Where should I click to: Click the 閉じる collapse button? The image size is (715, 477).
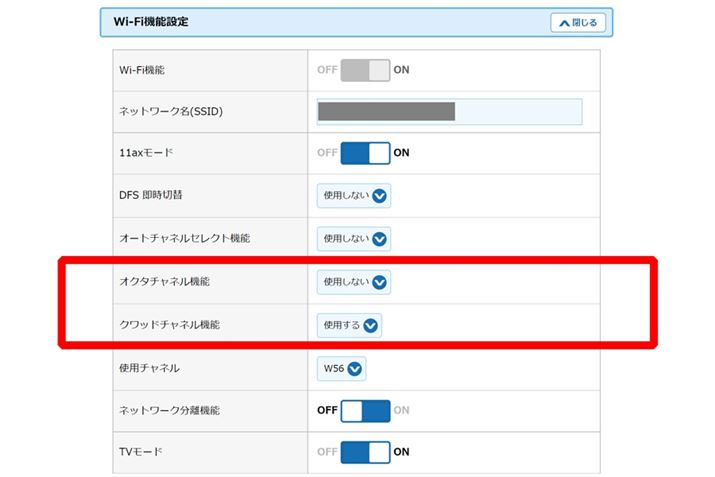[x=578, y=22]
